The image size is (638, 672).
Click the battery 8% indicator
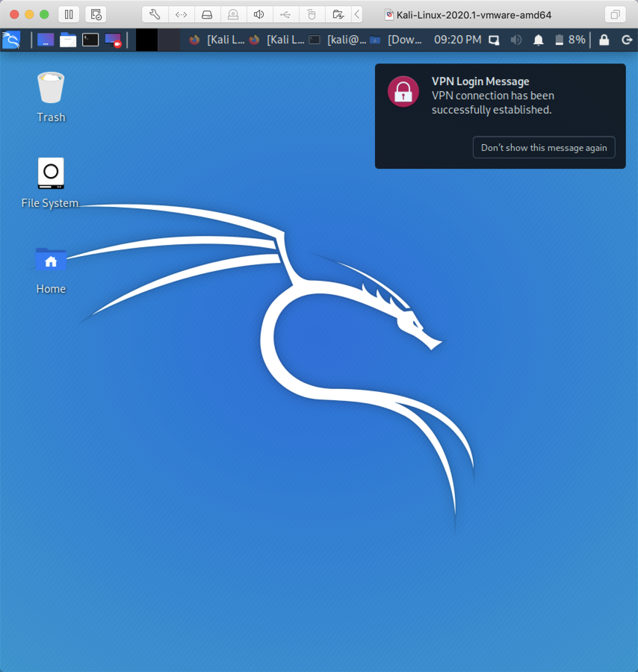tap(570, 40)
